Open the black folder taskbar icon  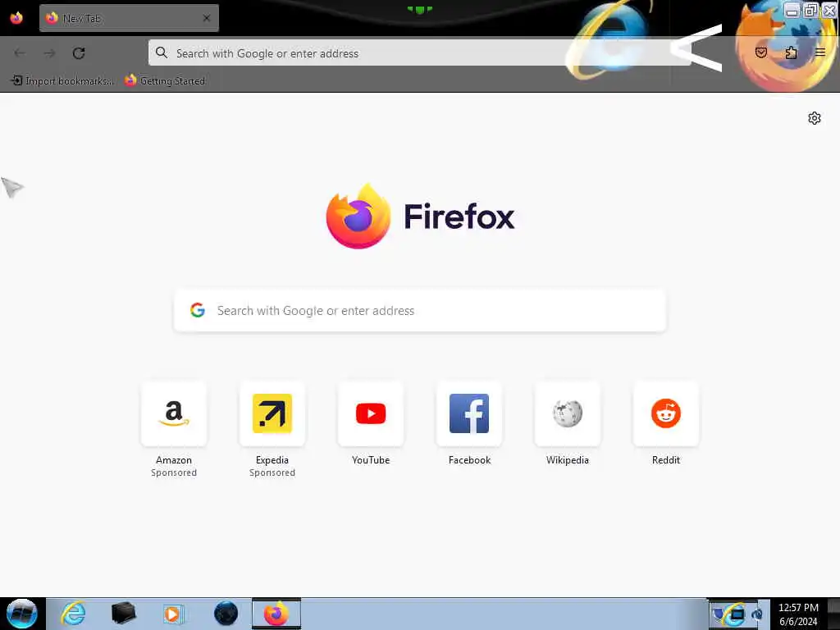click(x=123, y=614)
